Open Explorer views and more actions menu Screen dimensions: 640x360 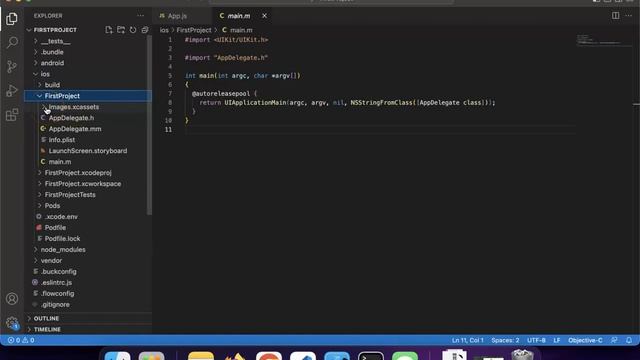click(140, 16)
